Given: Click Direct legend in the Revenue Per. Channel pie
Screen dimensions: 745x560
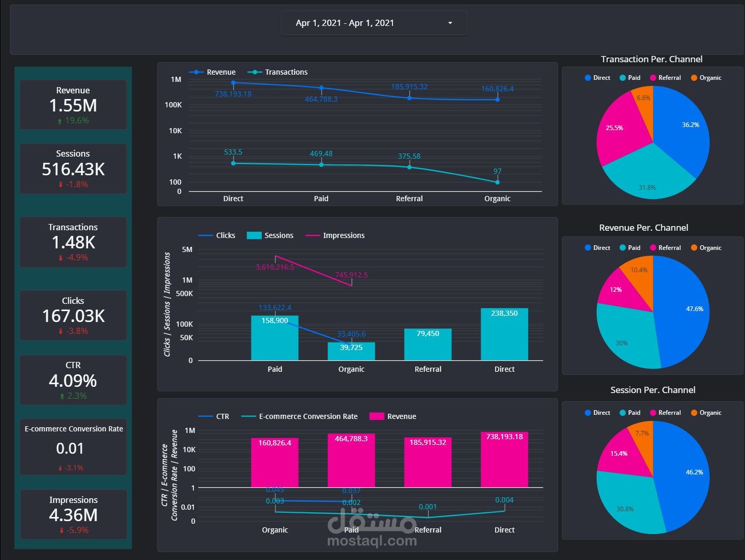Looking at the screenshot, I should click(x=597, y=248).
